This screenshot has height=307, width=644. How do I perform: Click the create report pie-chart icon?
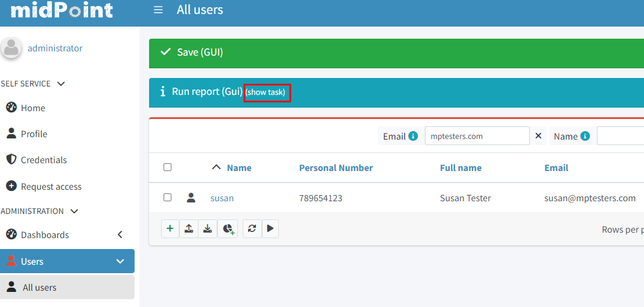pyautogui.click(x=228, y=228)
